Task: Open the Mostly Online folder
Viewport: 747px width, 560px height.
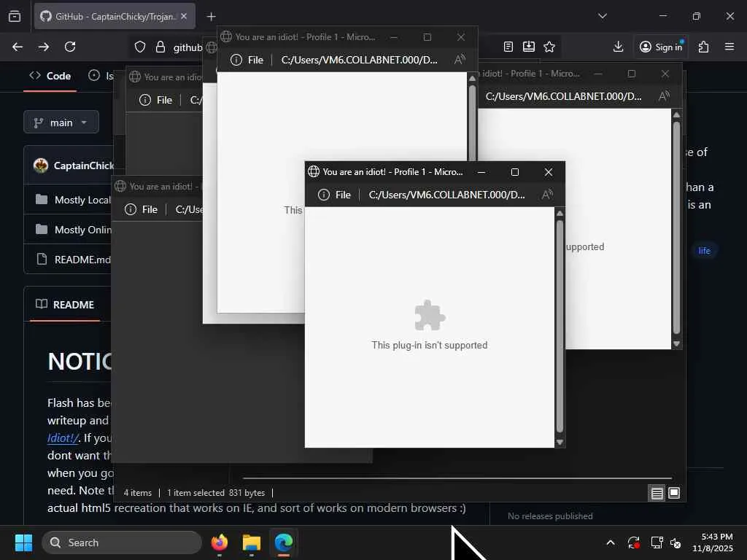Action: pyautogui.click(x=82, y=230)
